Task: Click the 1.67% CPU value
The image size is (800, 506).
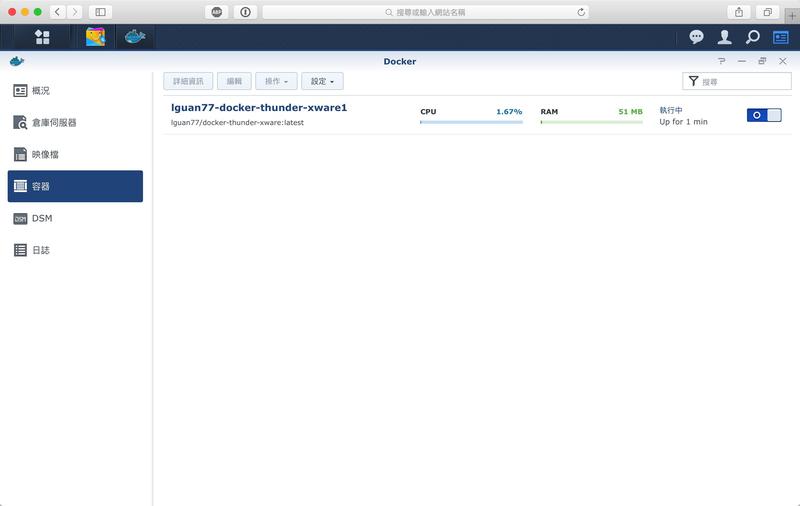Action: pyautogui.click(x=509, y=112)
